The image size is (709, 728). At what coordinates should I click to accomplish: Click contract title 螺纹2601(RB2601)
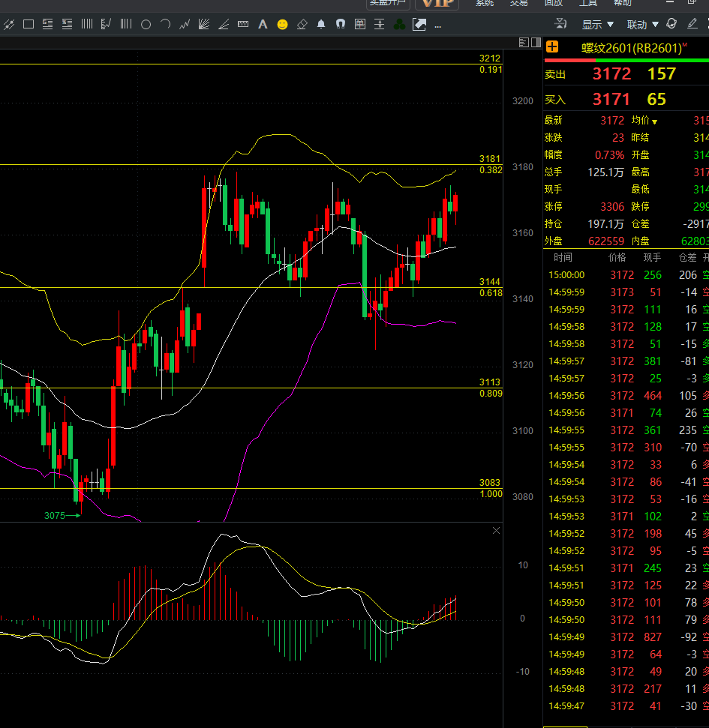point(632,48)
